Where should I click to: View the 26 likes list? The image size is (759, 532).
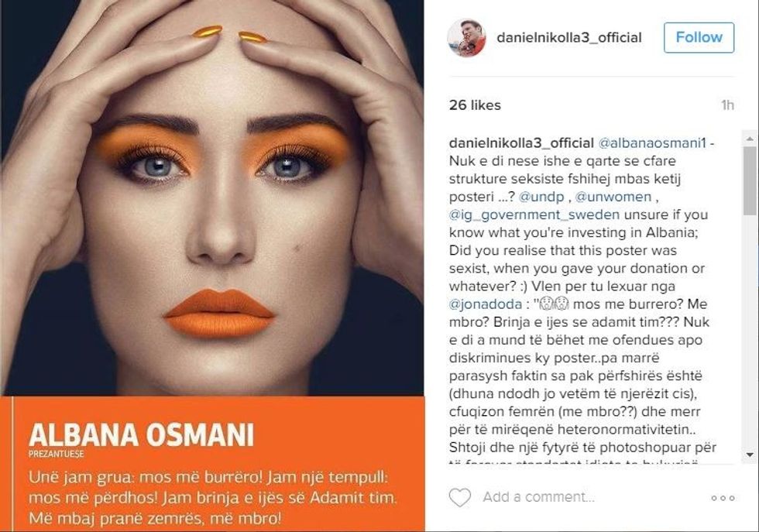pyautogui.click(x=475, y=105)
